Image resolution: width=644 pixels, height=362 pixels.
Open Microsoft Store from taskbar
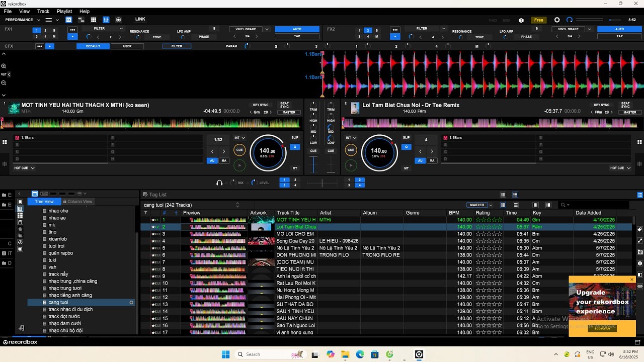(x=375, y=354)
